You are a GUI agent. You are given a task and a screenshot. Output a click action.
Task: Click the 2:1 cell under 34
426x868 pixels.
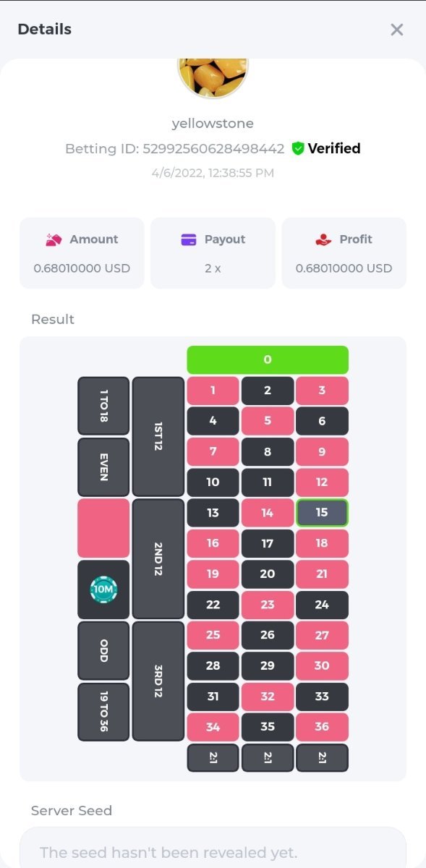tap(213, 757)
